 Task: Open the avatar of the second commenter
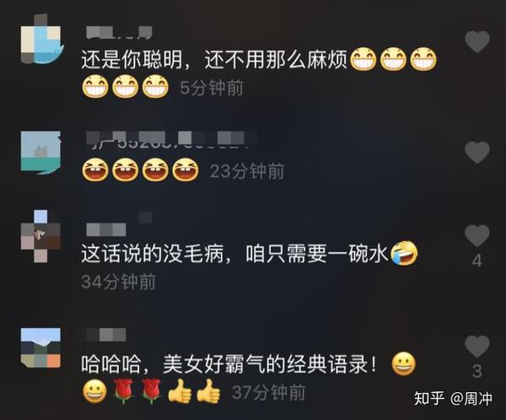tap(41, 153)
